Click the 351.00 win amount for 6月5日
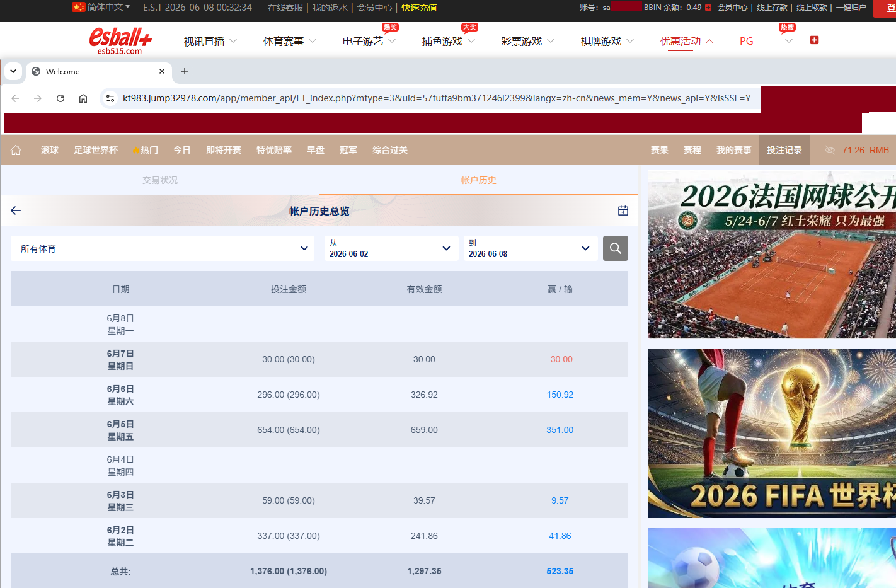Screen dimensions: 896x588 [x=560, y=430]
